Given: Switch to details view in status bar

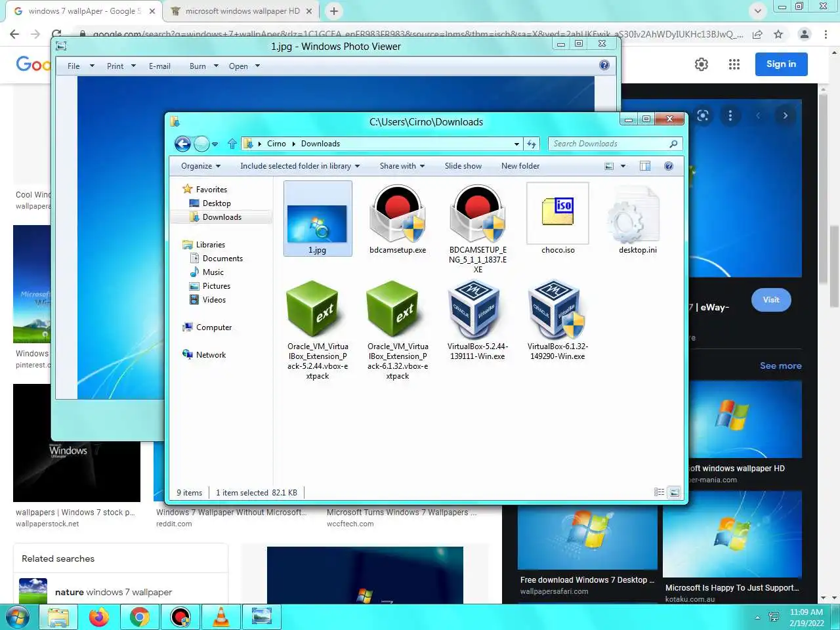Looking at the screenshot, I should click(x=659, y=492).
